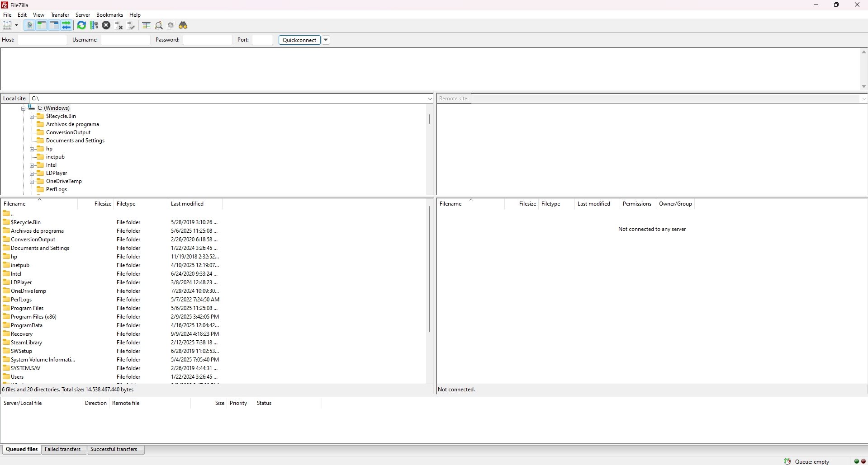The image size is (868, 465).
Task: Focus the Host input field
Action: 43,40
